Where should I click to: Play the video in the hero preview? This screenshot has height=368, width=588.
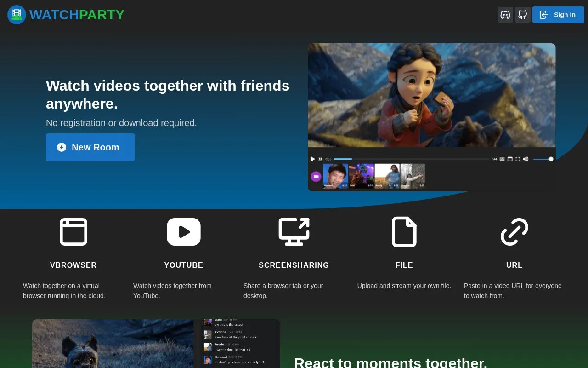[312, 159]
